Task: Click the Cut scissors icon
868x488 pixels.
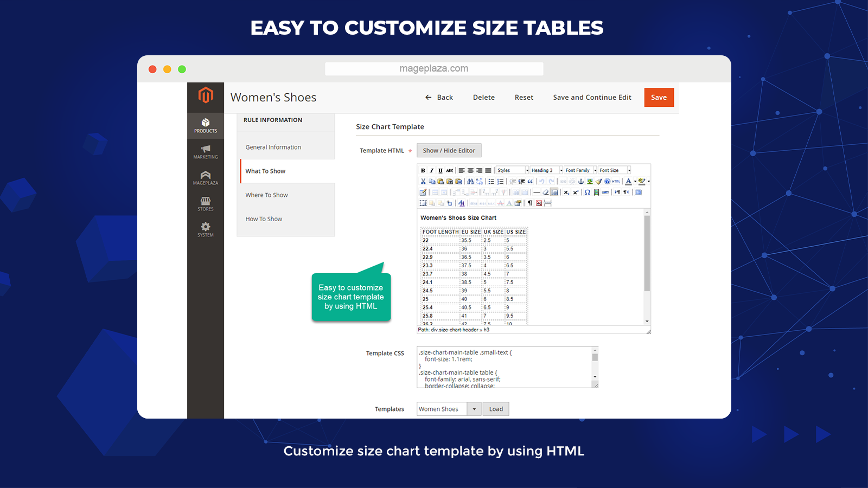Action: pos(423,182)
